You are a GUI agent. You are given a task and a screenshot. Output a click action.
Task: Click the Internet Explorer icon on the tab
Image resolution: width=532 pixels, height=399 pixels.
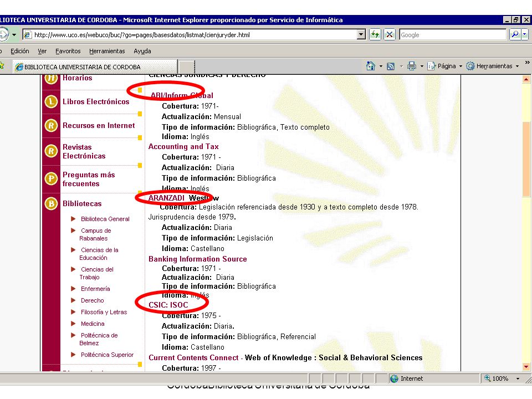(x=19, y=67)
